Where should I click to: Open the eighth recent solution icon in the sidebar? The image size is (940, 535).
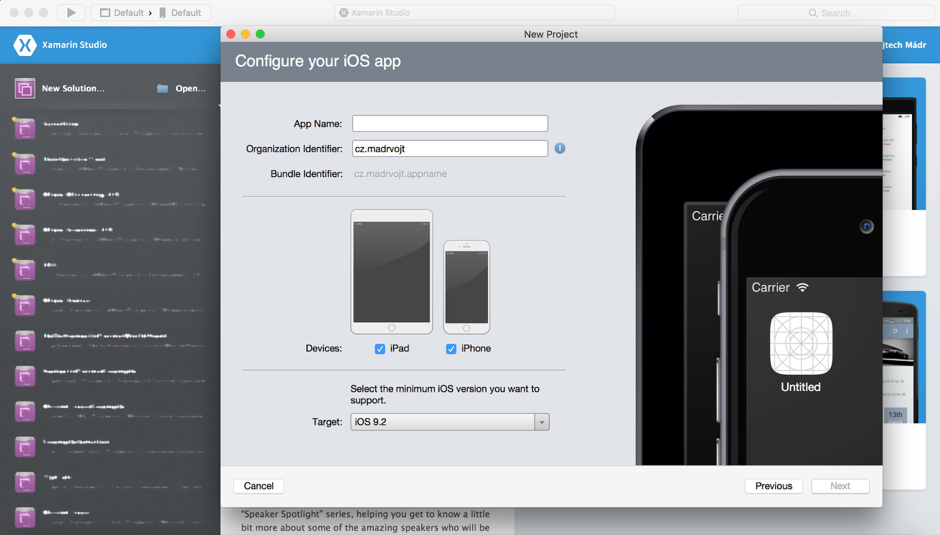(25, 375)
